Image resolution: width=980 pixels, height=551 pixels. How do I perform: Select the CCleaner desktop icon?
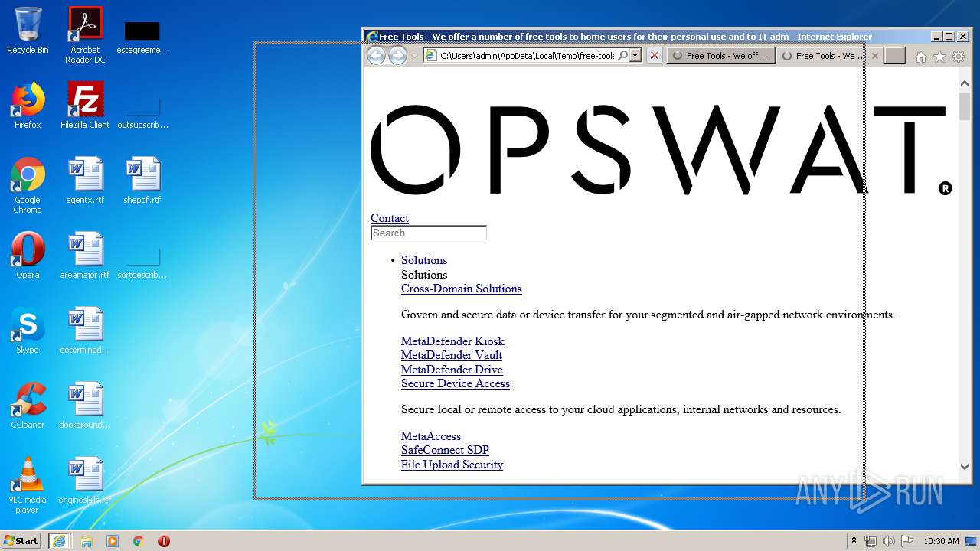pos(28,406)
